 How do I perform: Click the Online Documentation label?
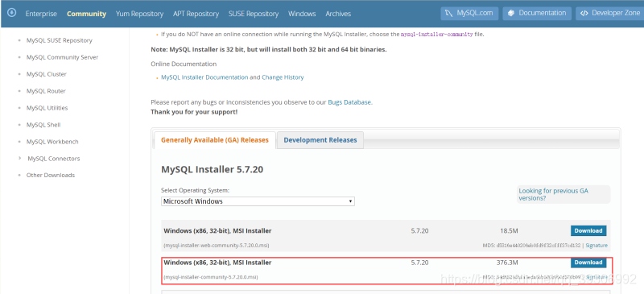tap(184, 64)
